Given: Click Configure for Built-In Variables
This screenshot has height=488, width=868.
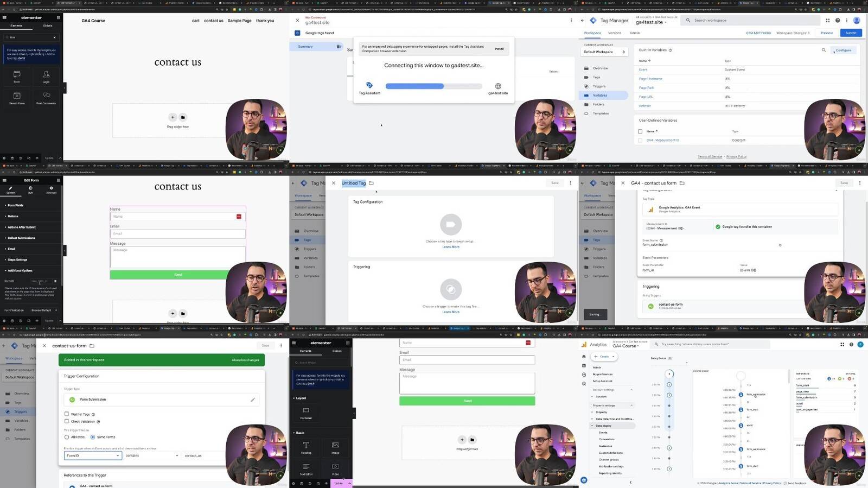Looking at the screenshot, I should 843,50.
